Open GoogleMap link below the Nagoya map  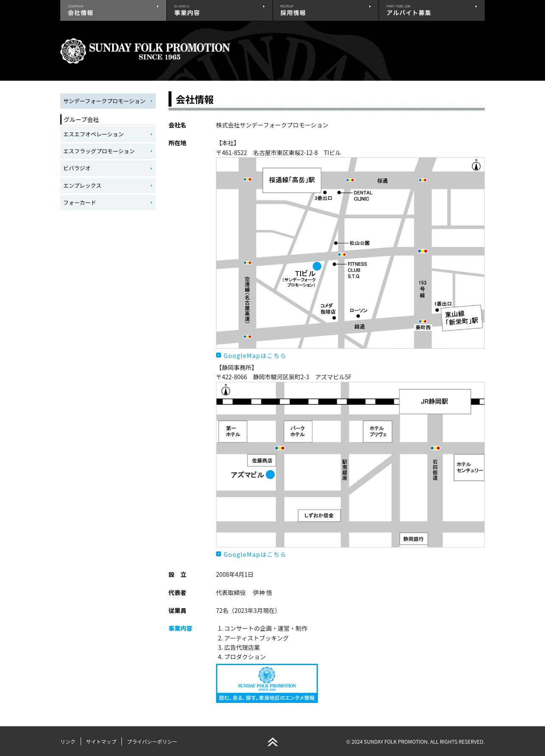(x=255, y=356)
